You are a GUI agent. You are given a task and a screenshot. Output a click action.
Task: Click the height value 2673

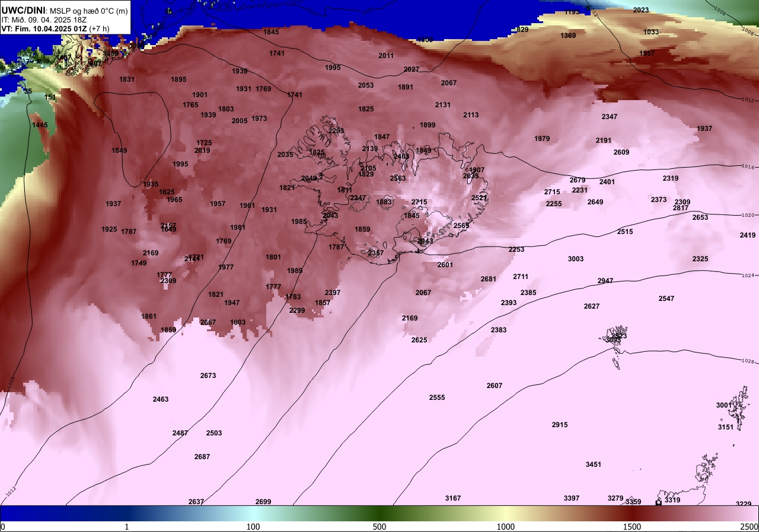tap(208, 376)
